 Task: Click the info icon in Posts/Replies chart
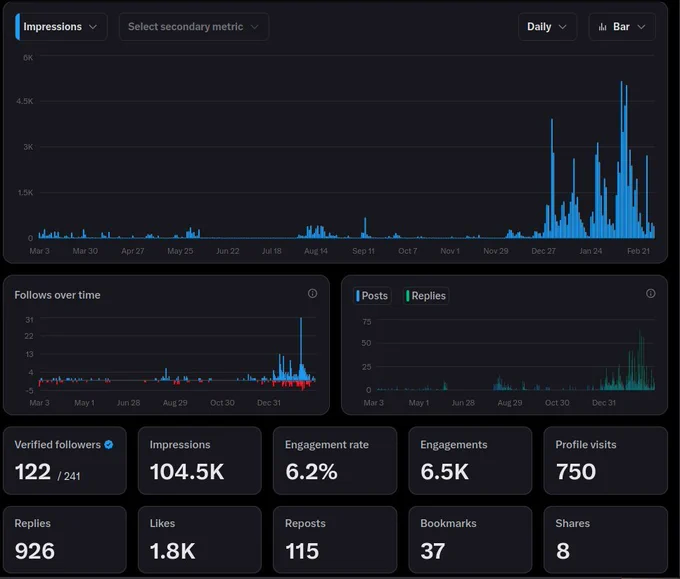651,294
